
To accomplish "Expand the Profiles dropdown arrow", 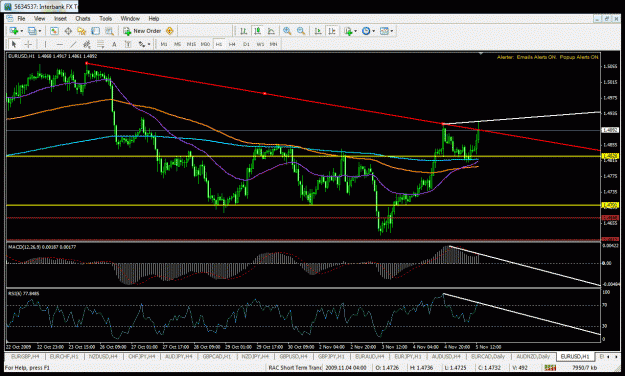I will 39,31.
